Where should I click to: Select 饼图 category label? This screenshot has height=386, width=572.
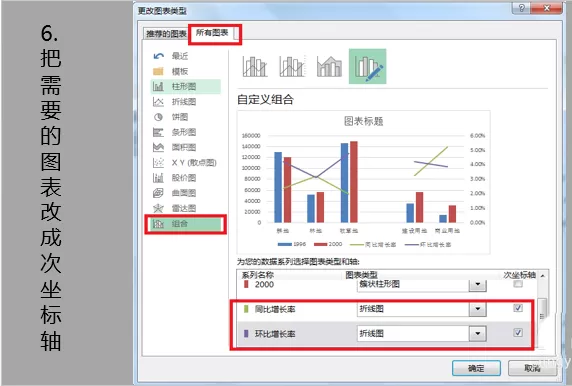(x=180, y=117)
